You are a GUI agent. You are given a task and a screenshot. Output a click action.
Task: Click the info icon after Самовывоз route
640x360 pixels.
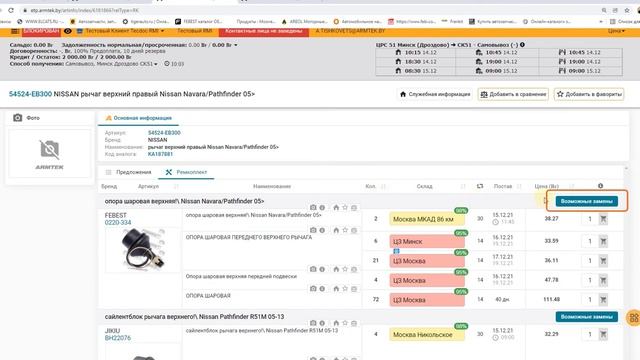click(x=522, y=45)
